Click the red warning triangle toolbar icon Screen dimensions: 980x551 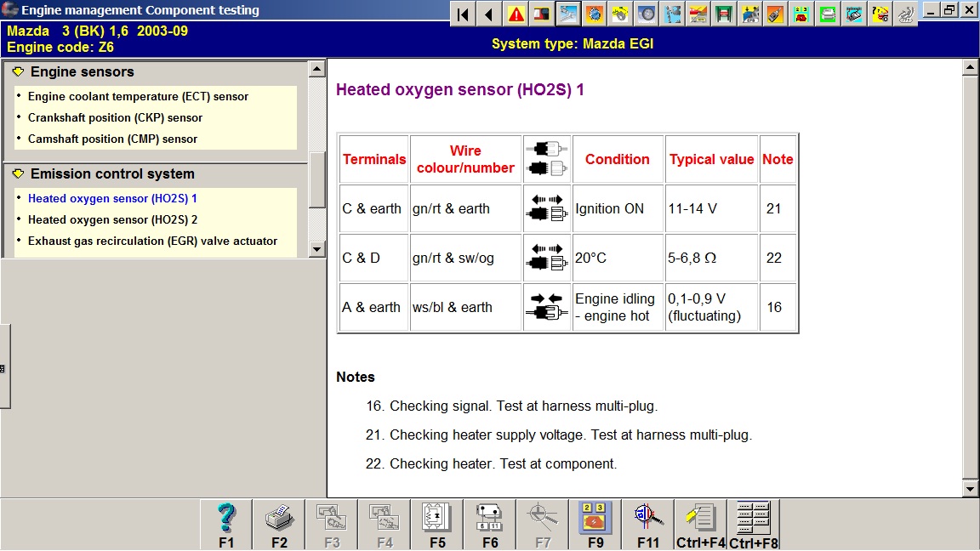(516, 14)
